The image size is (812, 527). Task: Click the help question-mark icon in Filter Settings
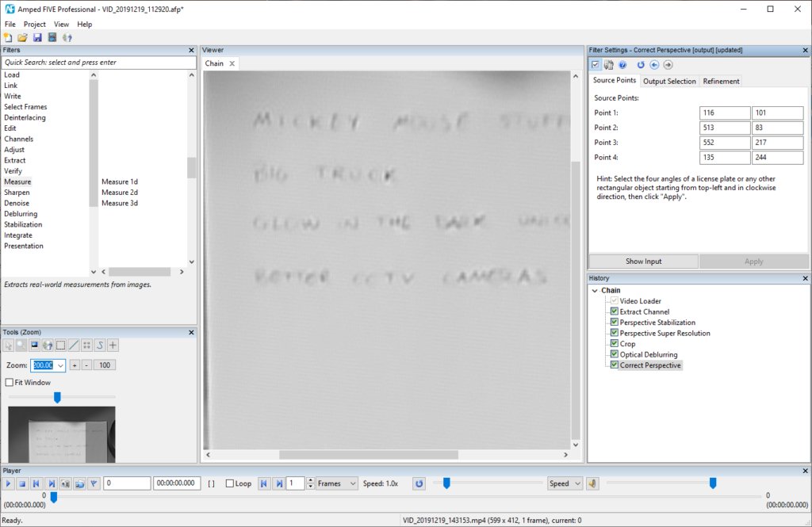coord(622,65)
